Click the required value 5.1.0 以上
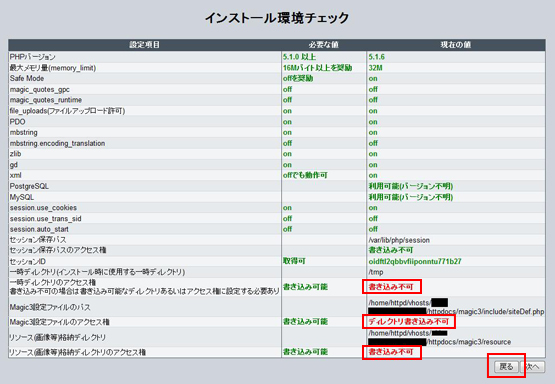This screenshot has height=384, width=555. coord(299,57)
